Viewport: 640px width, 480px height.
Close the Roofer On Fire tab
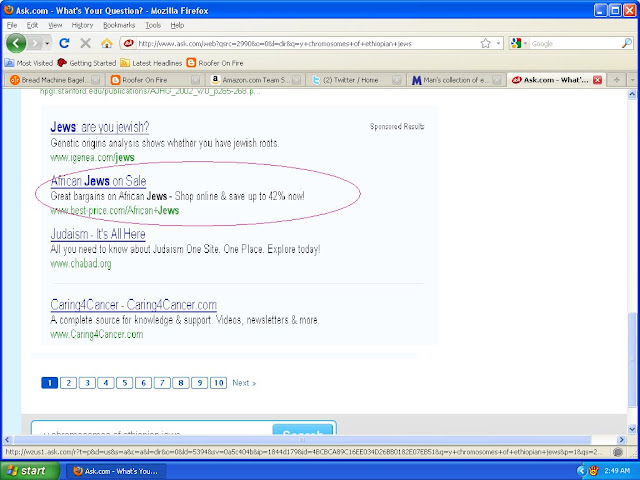[196, 80]
